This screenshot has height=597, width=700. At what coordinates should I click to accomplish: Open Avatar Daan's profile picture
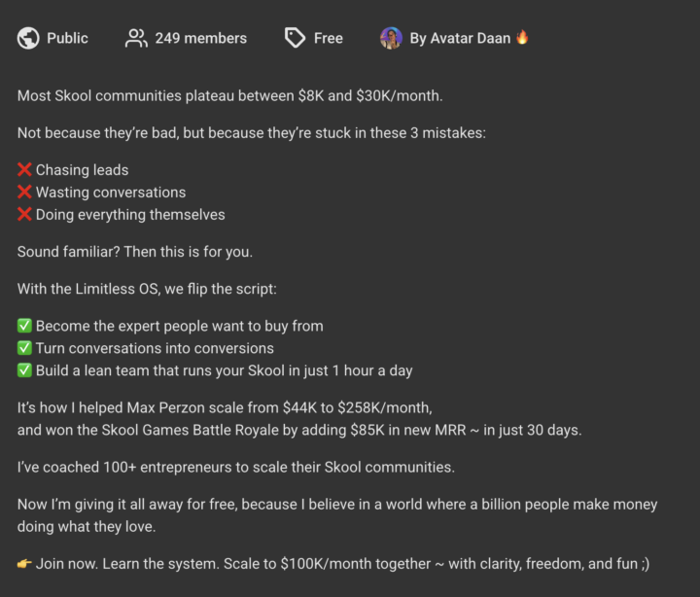tap(391, 38)
